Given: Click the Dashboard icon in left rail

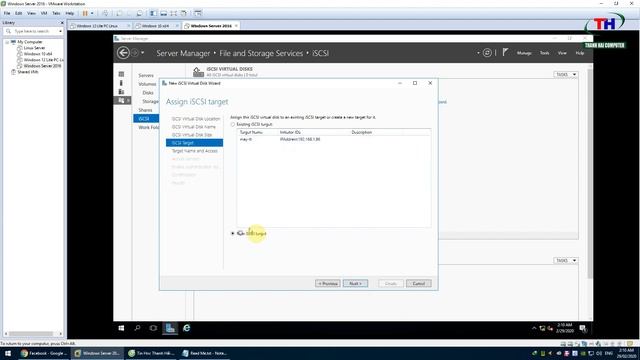Looking at the screenshot, I should (x=121, y=74).
